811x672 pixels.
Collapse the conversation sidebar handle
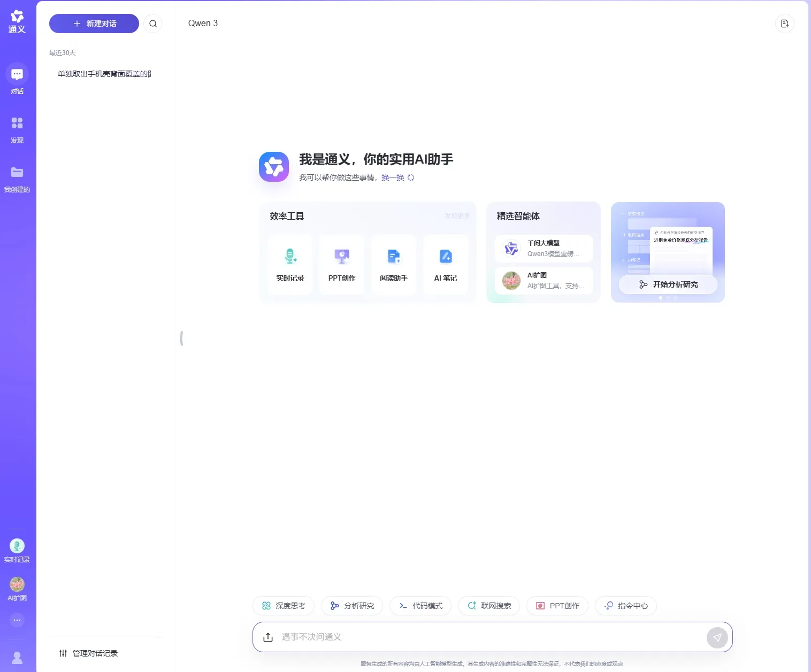tap(182, 338)
